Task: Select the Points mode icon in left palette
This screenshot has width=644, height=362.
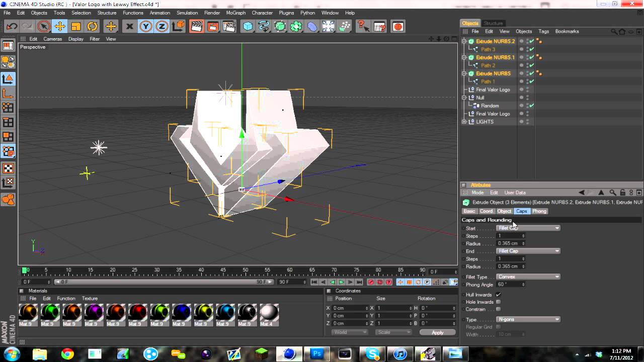Action: [x=8, y=108]
